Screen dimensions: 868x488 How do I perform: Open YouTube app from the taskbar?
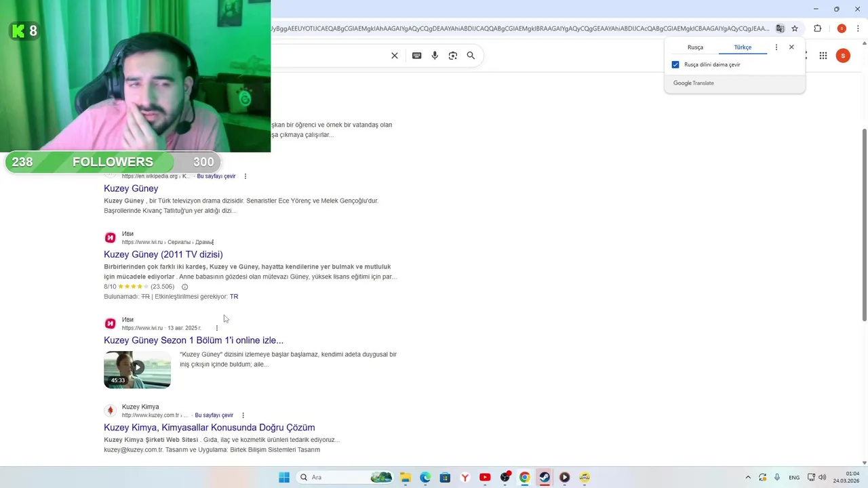(x=485, y=477)
